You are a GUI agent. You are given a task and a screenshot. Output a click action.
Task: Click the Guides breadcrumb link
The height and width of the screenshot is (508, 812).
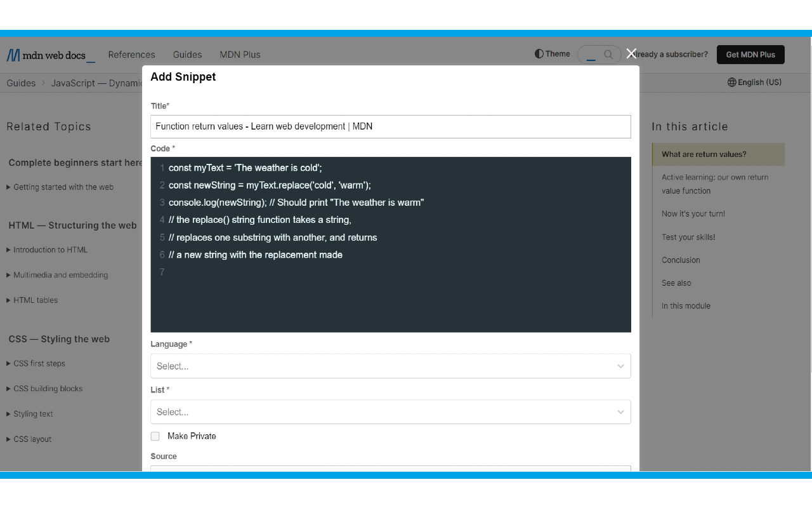click(x=21, y=83)
